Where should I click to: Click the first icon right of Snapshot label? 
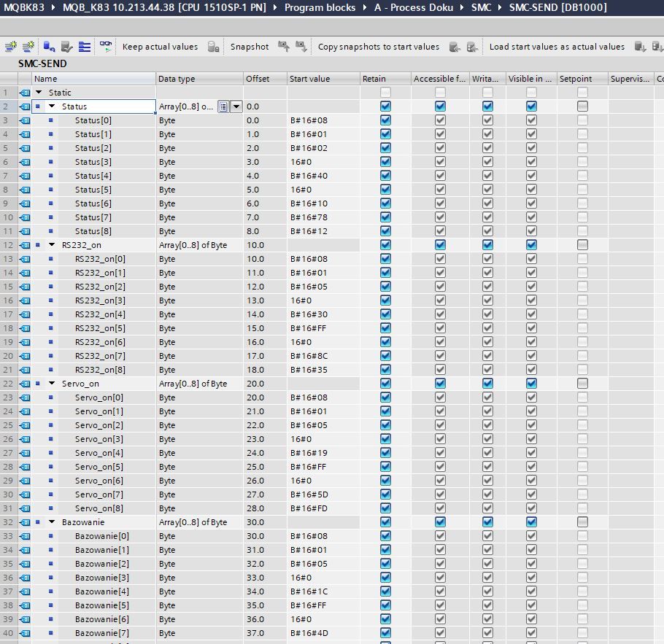point(284,47)
